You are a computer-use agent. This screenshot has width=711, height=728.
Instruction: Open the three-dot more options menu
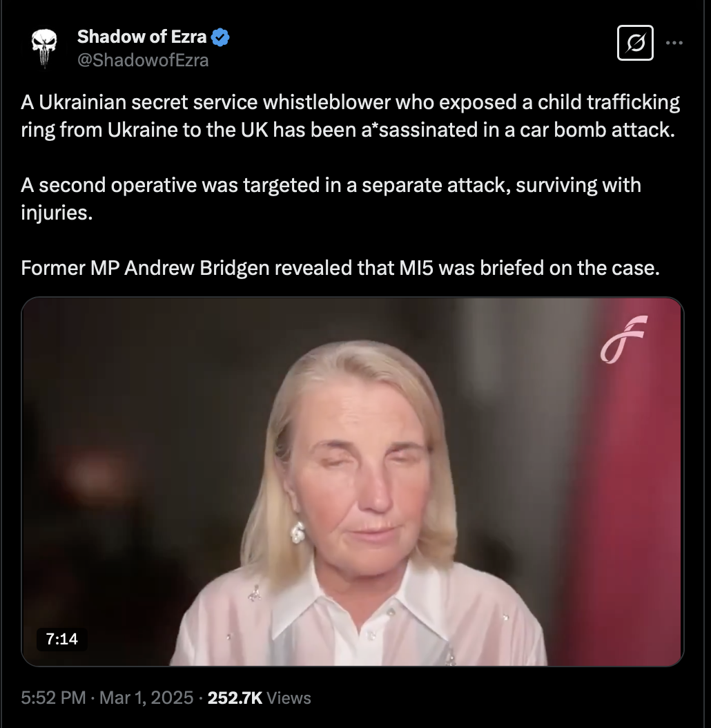tap(674, 43)
